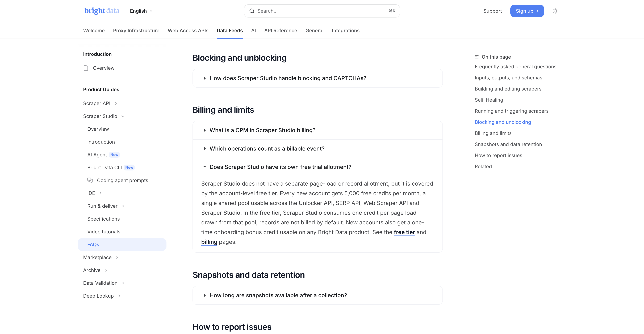This screenshot has width=644, height=334.
Task: Toggle the light/dark theme sun icon
Action: 555,11
